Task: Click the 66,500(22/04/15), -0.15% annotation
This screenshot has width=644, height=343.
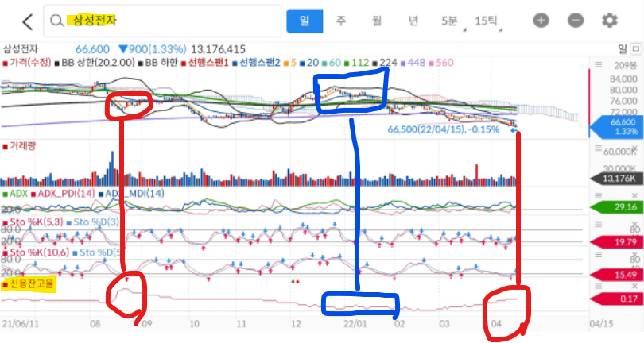Action: (444, 129)
